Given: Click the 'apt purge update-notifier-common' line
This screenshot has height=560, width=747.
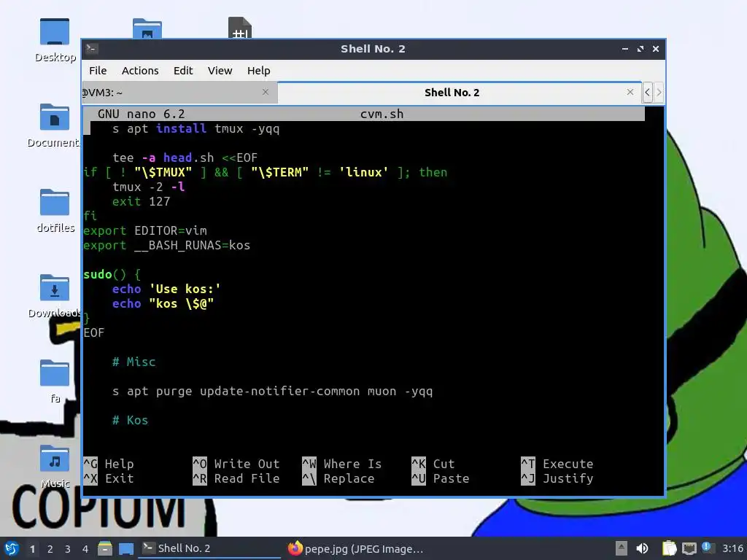Looking at the screenshot, I should 273,391.
